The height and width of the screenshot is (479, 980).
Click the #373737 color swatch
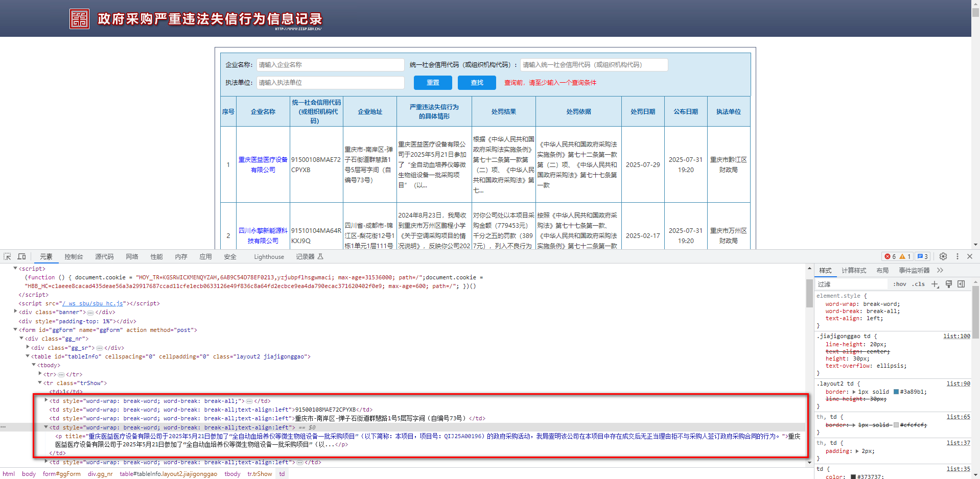pyautogui.click(x=853, y=477)
